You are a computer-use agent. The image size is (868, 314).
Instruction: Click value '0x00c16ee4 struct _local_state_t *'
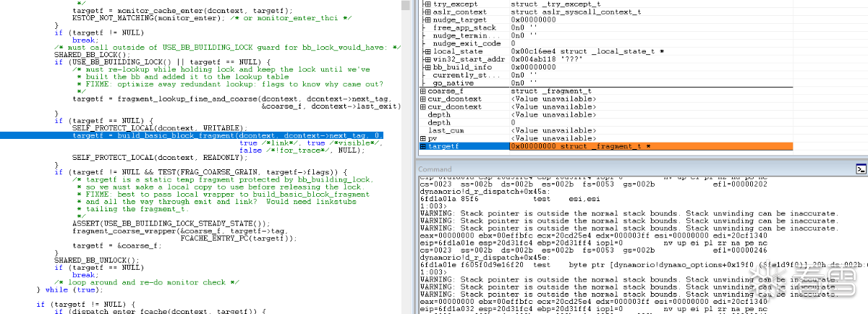pyautogui.click(x=587, y=51)
